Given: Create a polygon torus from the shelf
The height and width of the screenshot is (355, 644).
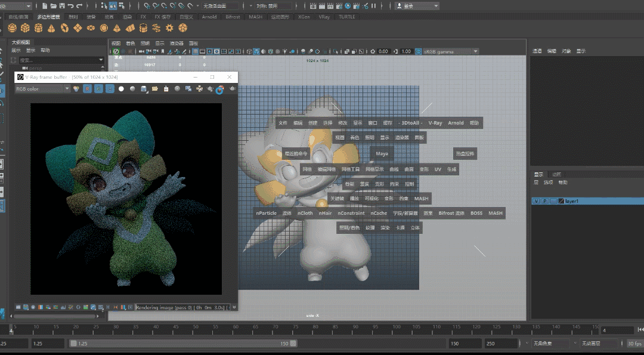Looking at the screenshot, I should click(x=64, y=28).
